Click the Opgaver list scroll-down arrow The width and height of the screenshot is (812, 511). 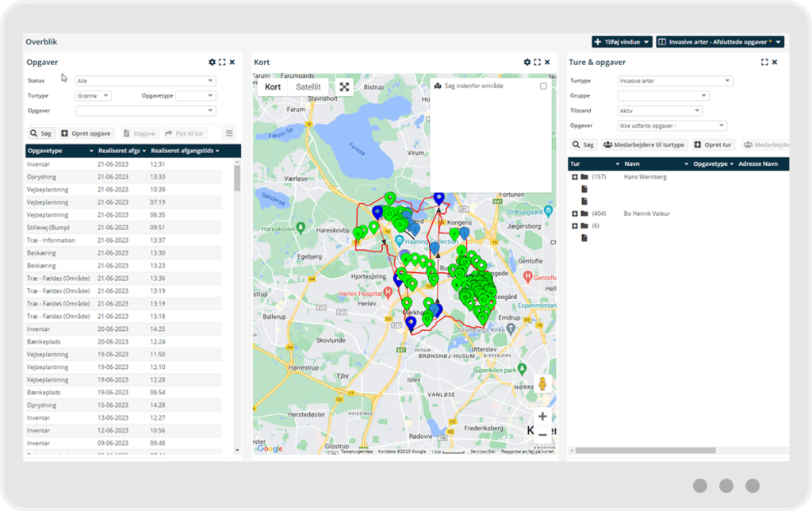(x=237, y=451)
